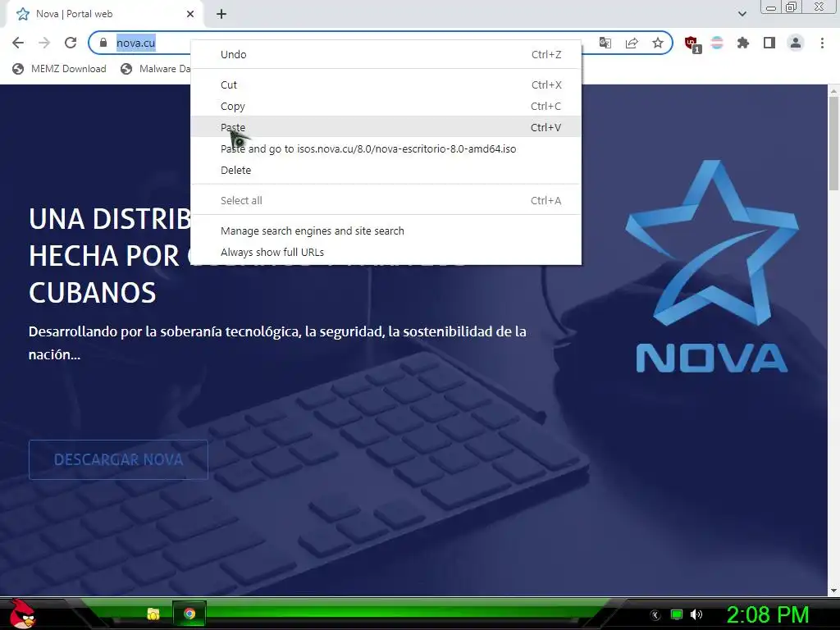Open the Angry Birds start menu icon

click(22, 614)
